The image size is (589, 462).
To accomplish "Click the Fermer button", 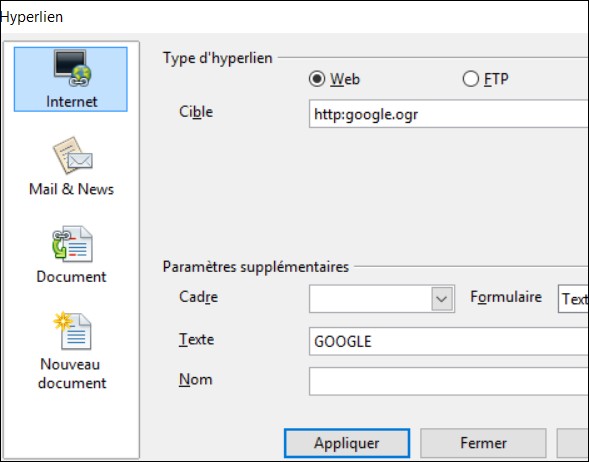I will click(483, 443).
